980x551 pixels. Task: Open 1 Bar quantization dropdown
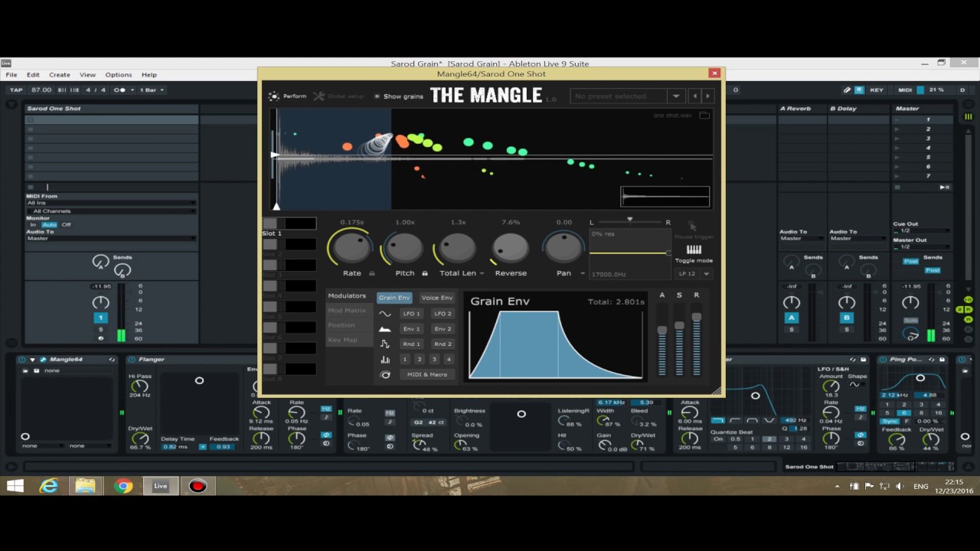point(152,90)
